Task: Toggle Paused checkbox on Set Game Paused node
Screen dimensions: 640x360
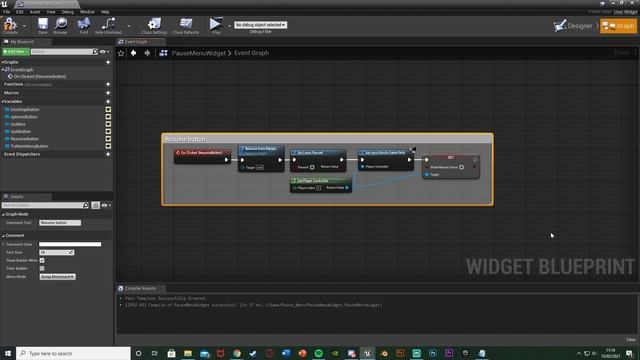Action: click(x=312, y=167)
